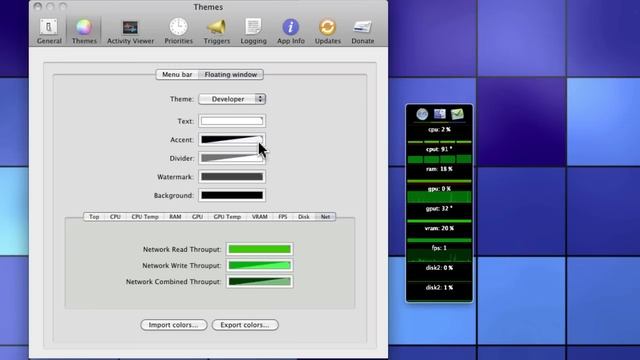The width and height of the screenshot is (640, 360).
Task: Pick the Accent color swatch
Action: point(232,140)
